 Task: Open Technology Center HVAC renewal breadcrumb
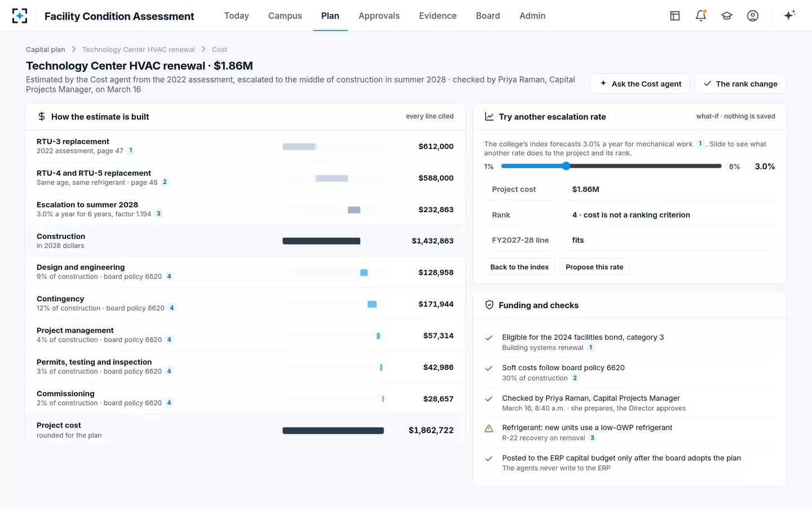coord(139,50)
